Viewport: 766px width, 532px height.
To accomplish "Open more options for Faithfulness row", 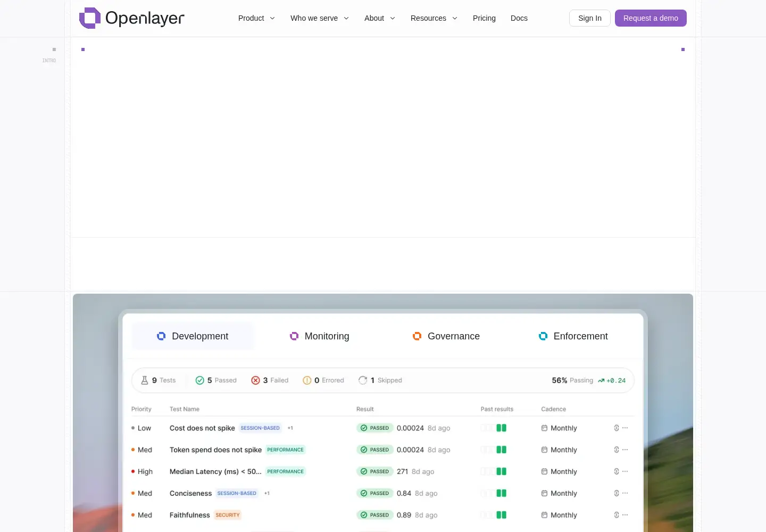I will (x=625, y=515).
